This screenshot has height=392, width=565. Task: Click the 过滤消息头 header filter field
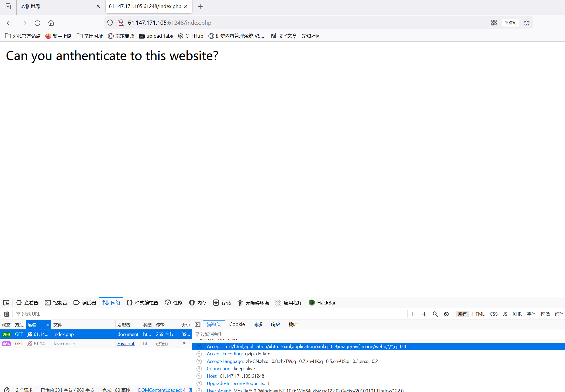(379, 334)
